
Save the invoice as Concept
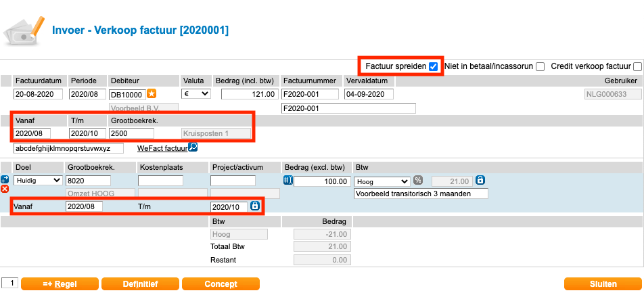point(221,284)
